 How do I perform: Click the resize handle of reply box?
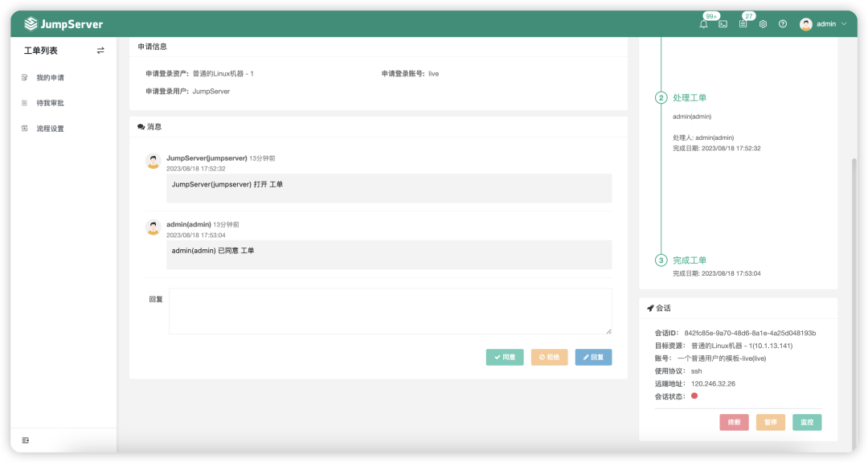(x=609, y=331)
